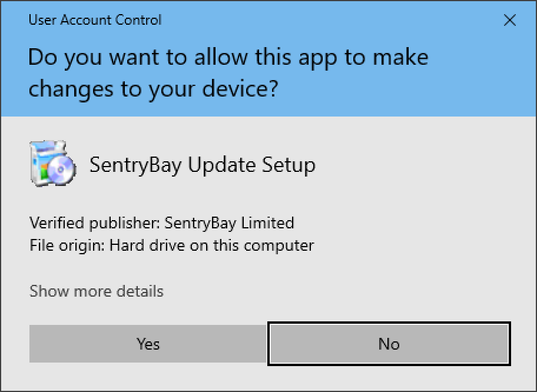Click the File origin information text
The width and height of the screenshot is (537, 392).
[x=171, y=245]
